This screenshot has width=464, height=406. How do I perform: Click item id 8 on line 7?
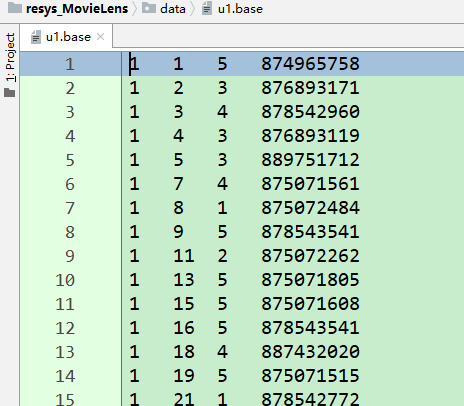[178, 208]
